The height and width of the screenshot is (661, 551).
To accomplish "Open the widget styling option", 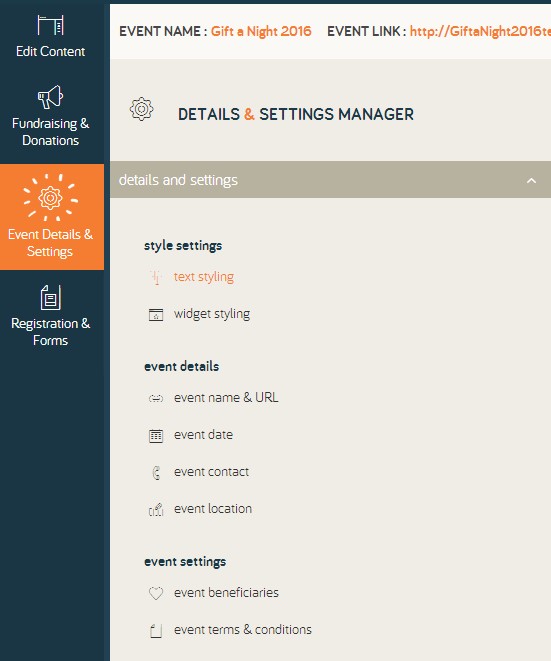I will [x=212, y=314].
